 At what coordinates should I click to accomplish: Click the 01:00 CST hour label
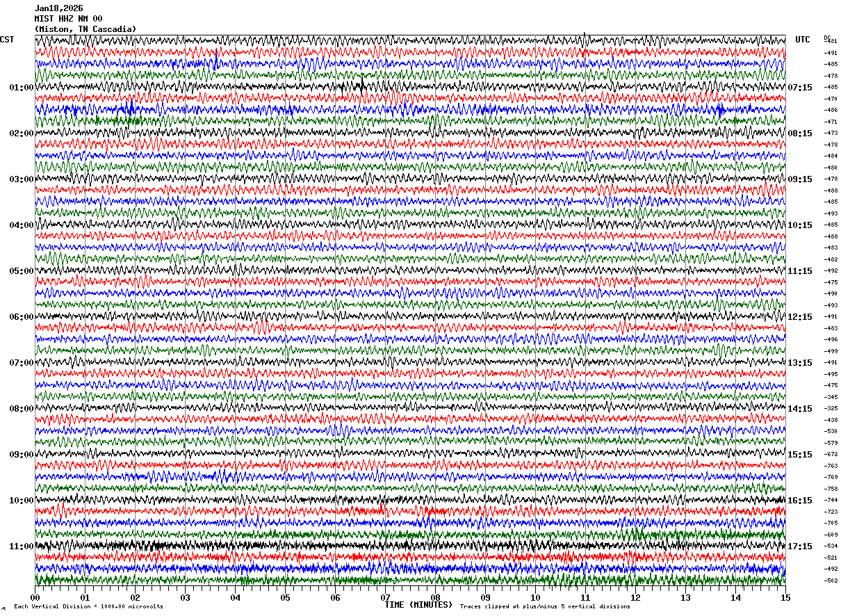coord(22,88)
